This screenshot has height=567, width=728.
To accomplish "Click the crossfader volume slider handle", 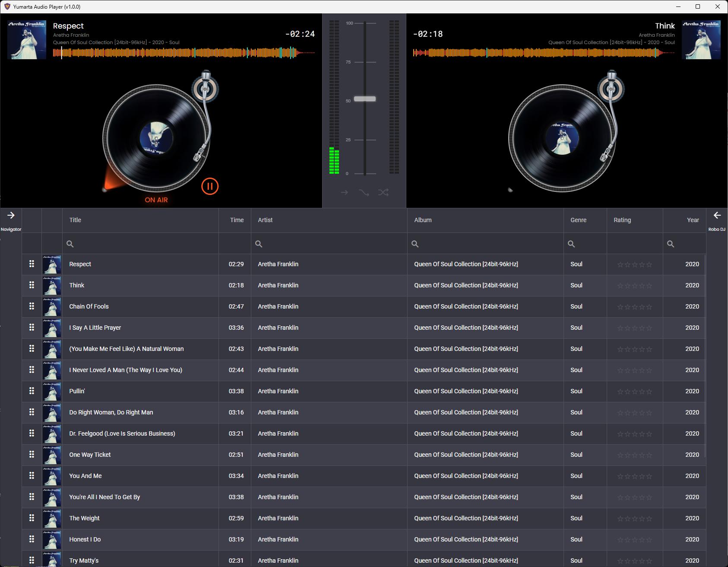I will 365,99.
